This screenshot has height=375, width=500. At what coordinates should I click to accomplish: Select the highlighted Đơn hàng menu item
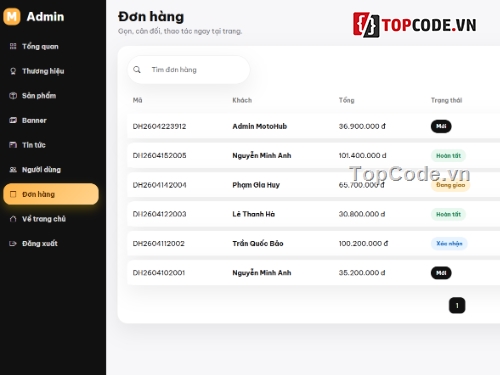coord(51,194)
